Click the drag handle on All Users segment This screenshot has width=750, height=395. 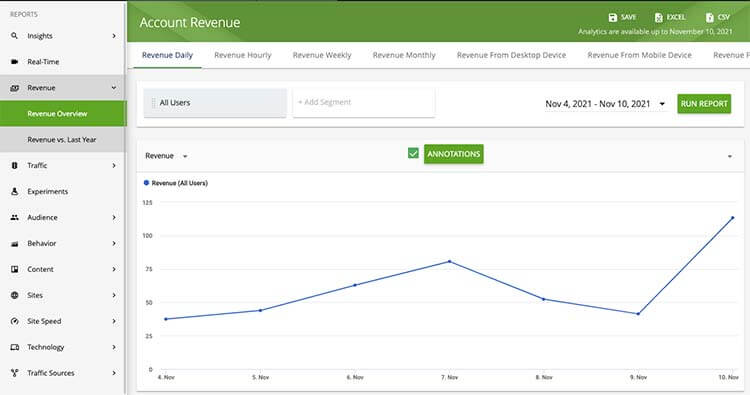pos(154,103)
